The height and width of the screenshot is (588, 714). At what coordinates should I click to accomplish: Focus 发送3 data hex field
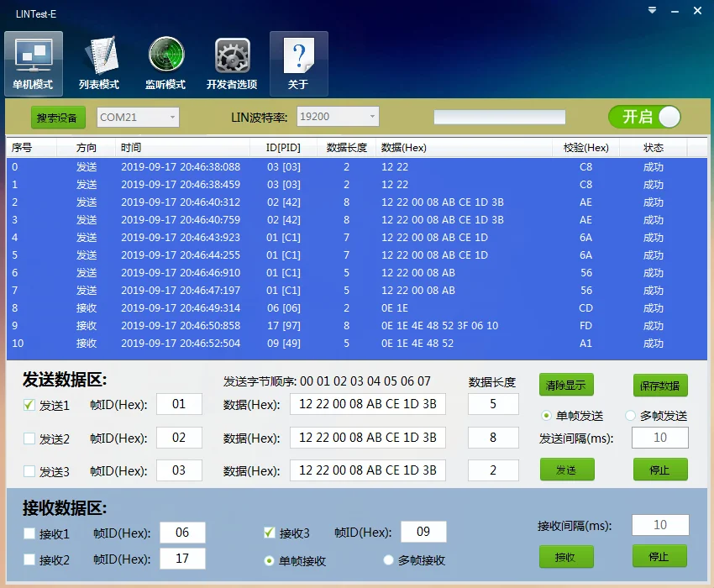pos(367,470)
